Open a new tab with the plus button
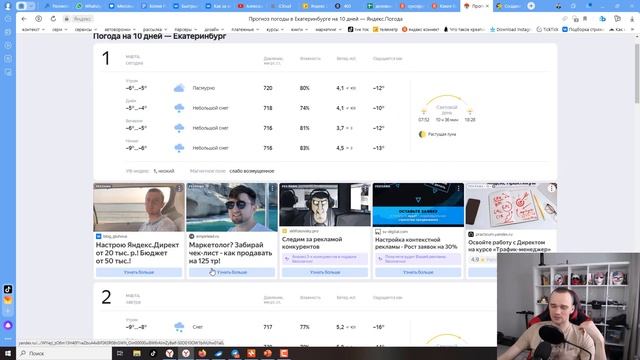 point(531,6)
